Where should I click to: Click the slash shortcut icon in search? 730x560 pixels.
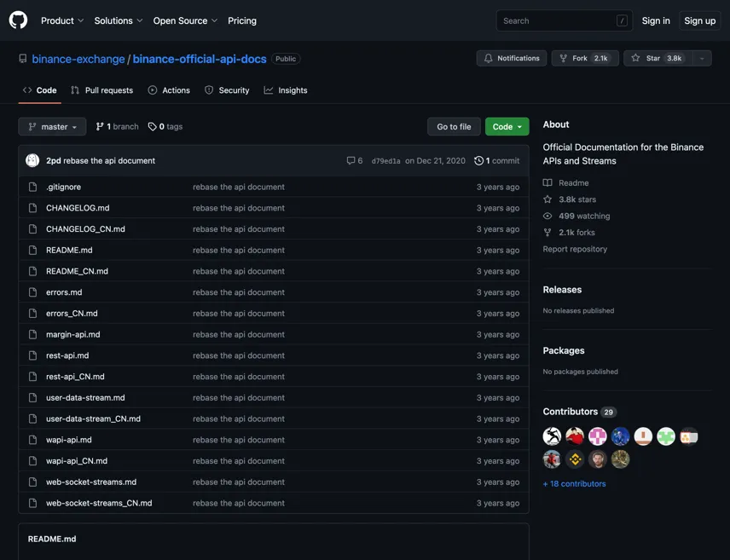tap(622, 21)
